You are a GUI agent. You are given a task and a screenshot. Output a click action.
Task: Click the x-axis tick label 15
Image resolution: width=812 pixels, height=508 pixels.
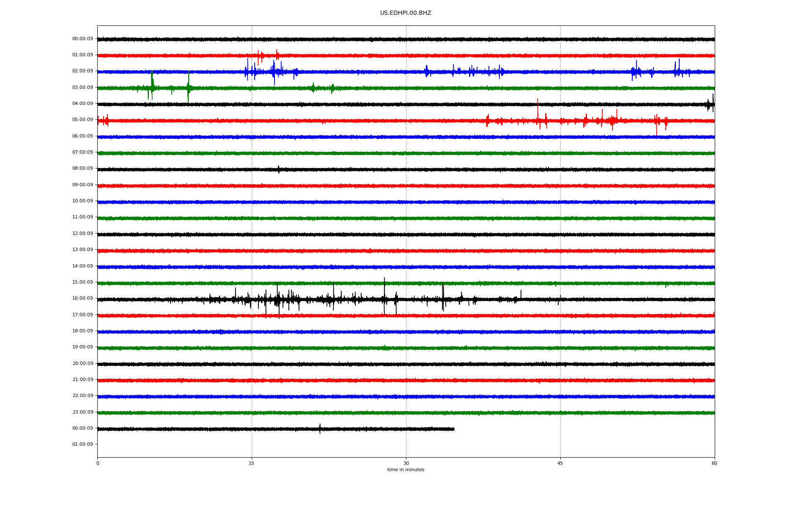pyautogui.click(x=252, y=463)
